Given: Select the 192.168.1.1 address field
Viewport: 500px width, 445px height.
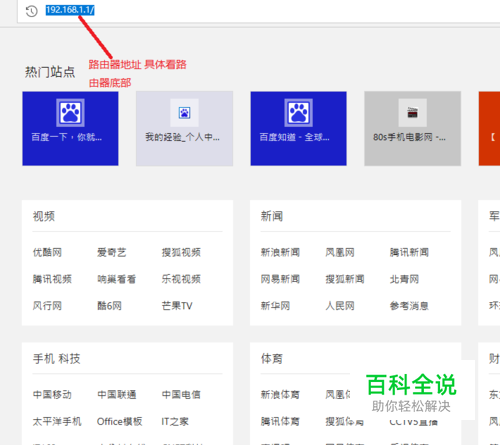Looking at the screenshot, I should (x=70, y=10).
